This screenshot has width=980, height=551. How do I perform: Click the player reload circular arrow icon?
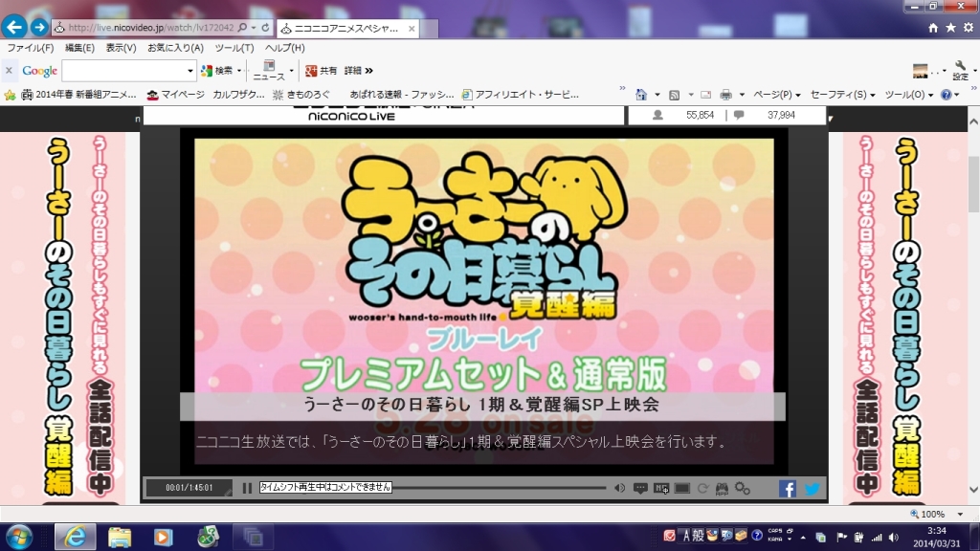click(702, 488)
